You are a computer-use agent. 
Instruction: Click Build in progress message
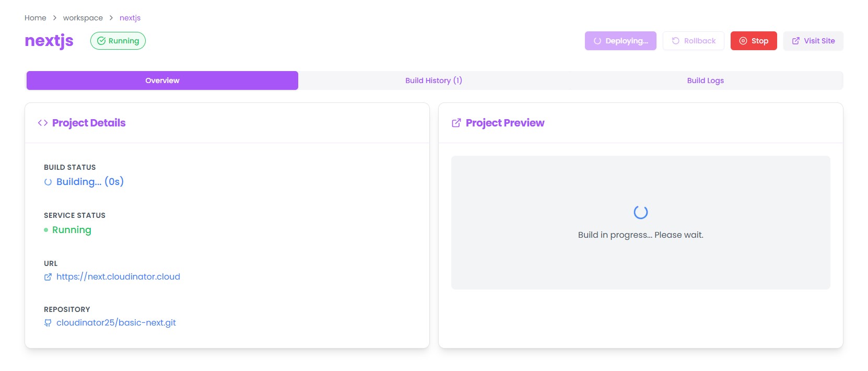pyautogui.click(x=641, y=235)
